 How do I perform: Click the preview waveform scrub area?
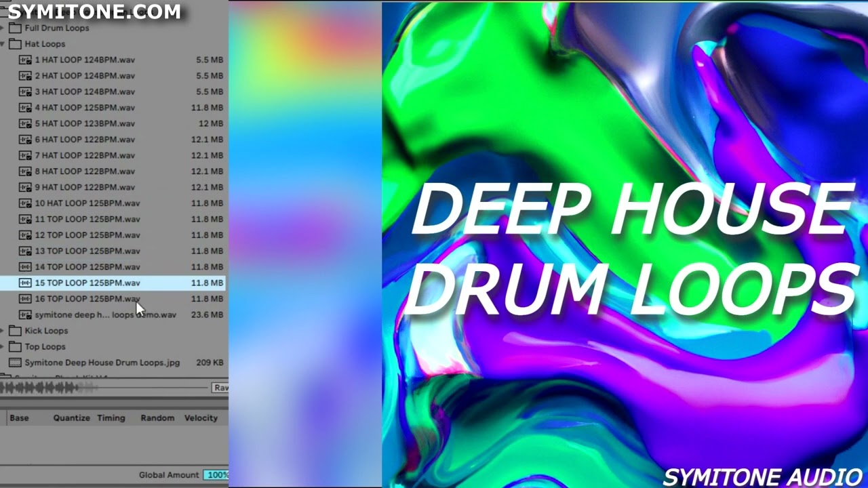[104, 388]
